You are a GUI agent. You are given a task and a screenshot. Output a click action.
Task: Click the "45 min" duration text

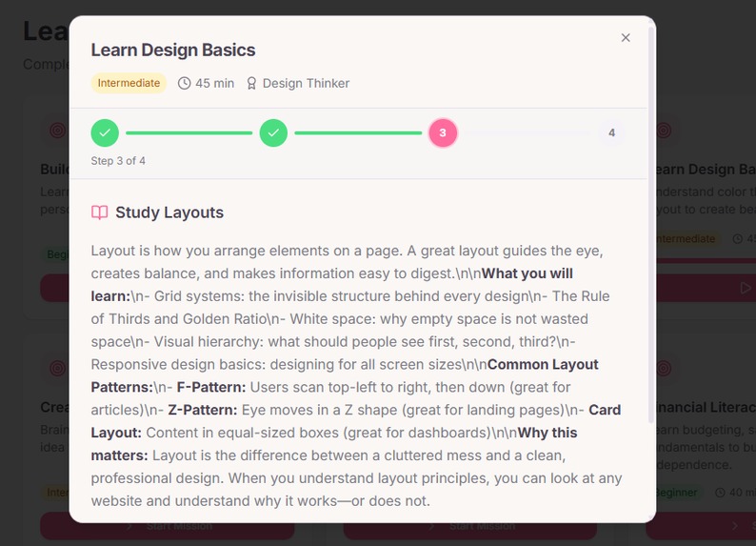coord(214,84)
